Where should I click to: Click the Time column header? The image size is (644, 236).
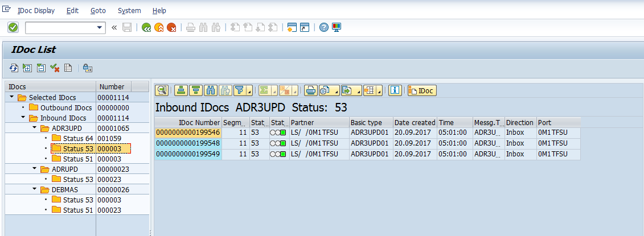pos(455,123)
